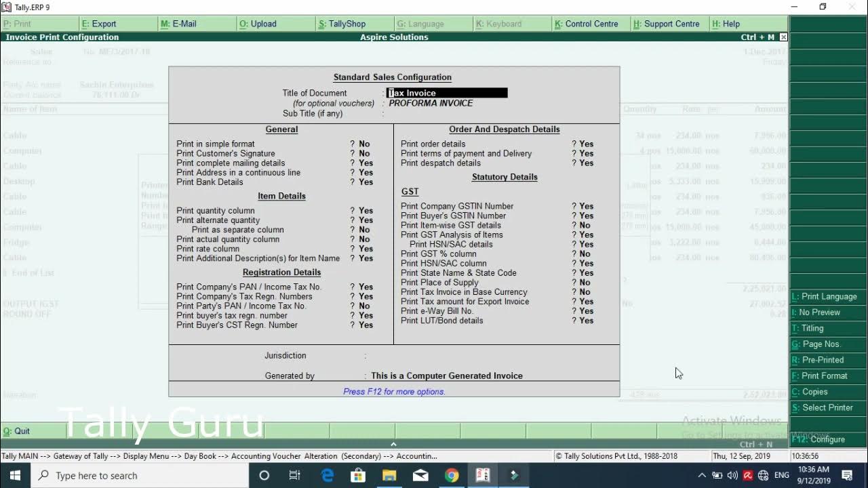
Task: Click the volume speaker tray icon
Action: [x=732, y=475]
